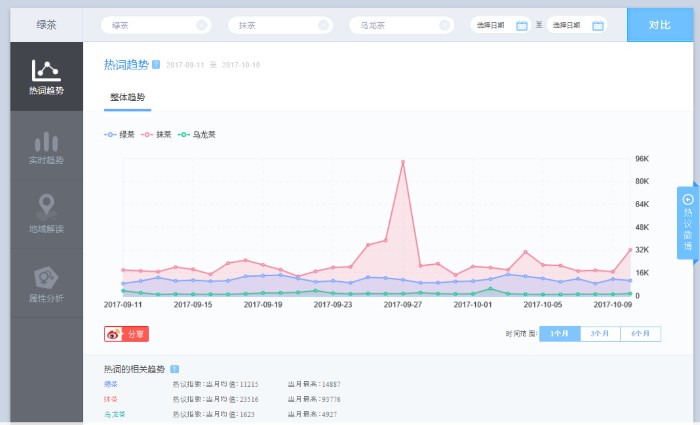The image size is (700, 425).
Task: Click the blue 对比 compare button
Action: [658, 24]
